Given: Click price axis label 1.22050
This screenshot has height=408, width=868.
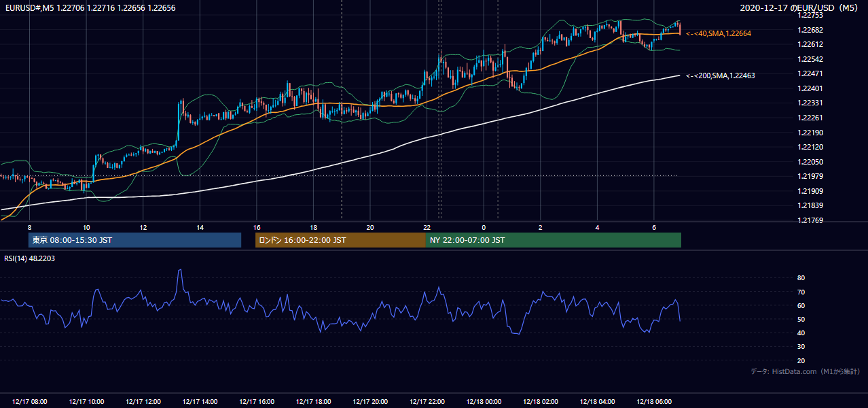Looking at the screenshot, I should 809,162.
